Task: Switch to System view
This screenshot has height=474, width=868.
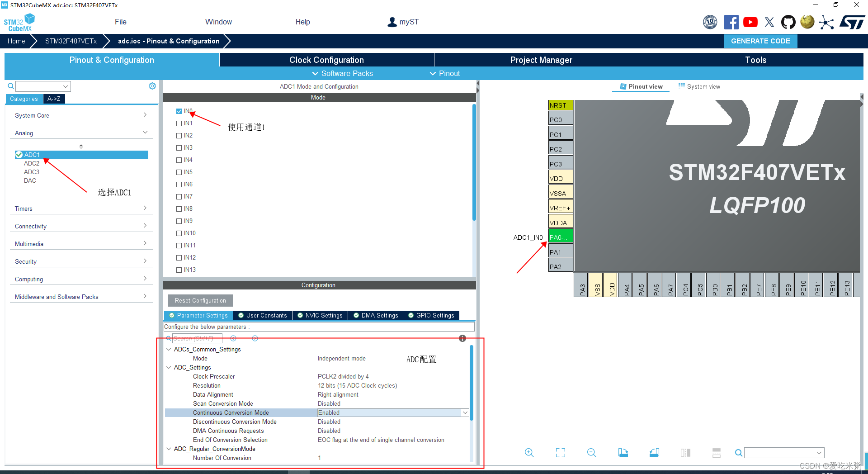Action: [x=699, y=86]
